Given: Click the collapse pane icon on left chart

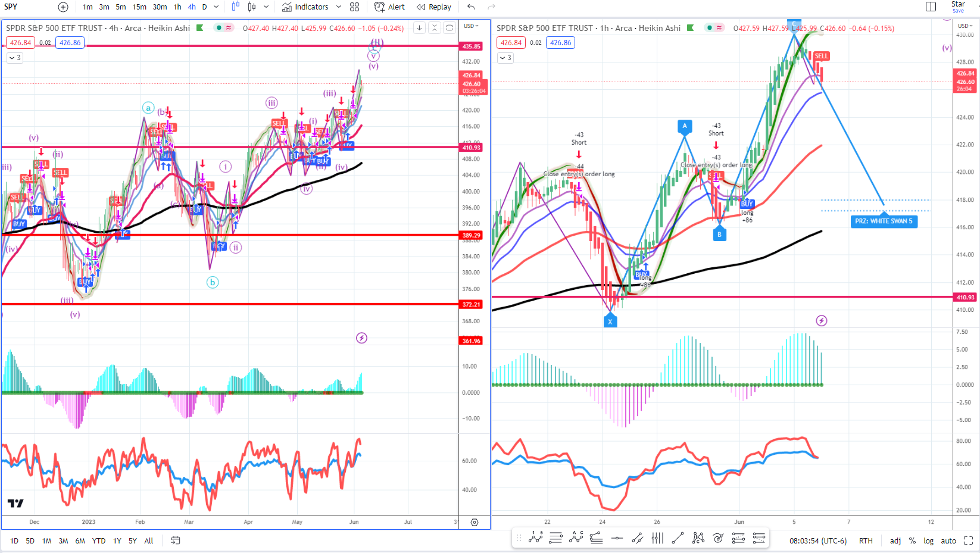Looking at the screenshot, I should (x=435, y=28).
